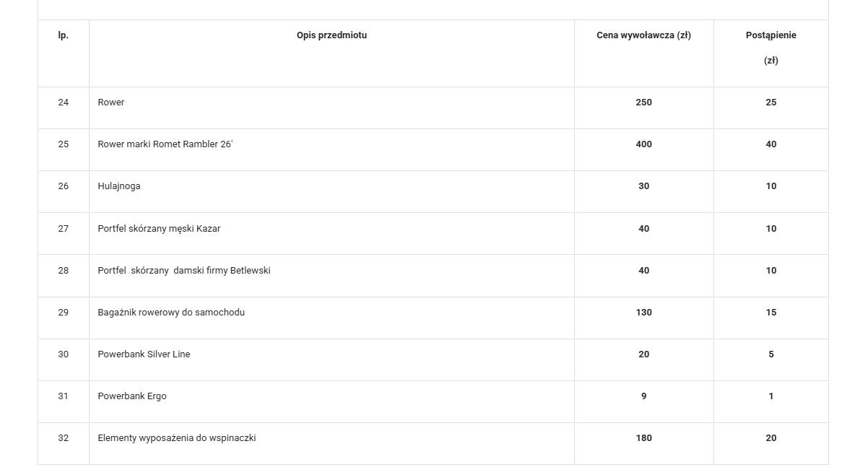868x475 pixels.
Task: Click 'Bagażnik rowerowy do samochodu' description
Action: [171, 313]
